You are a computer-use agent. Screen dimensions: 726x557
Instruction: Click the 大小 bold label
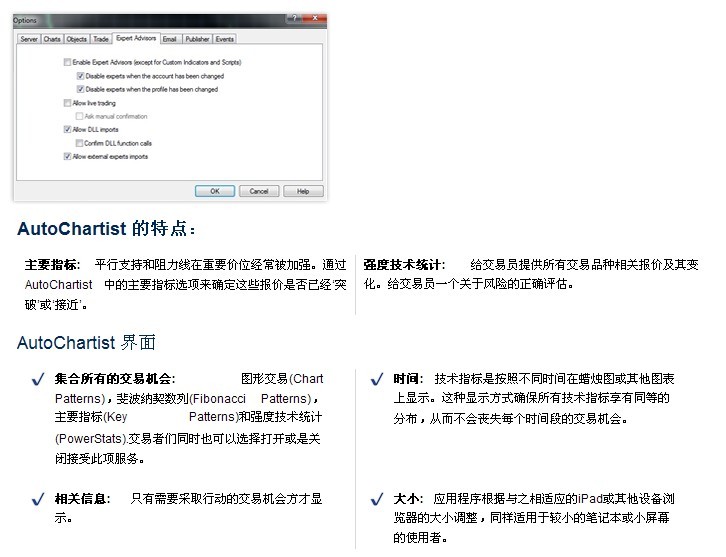pos(408,499)
